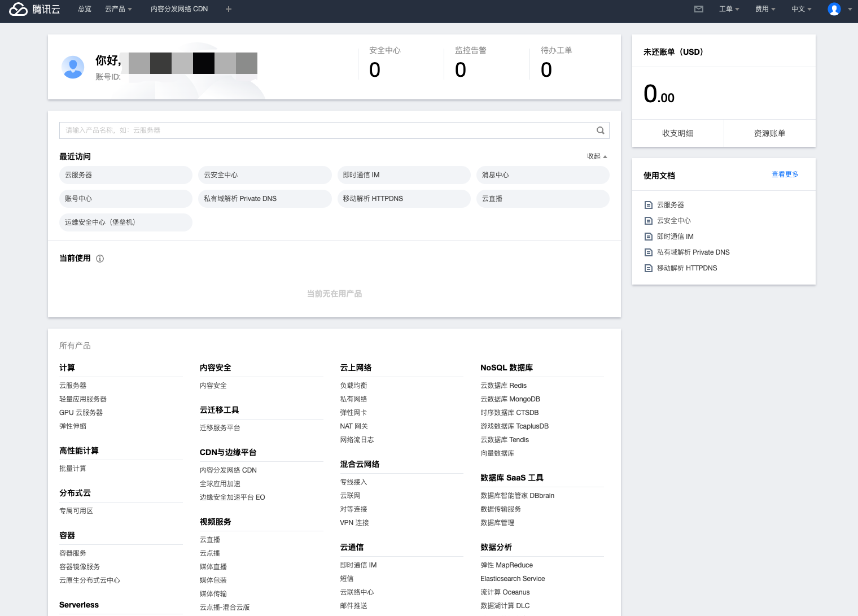The image size is (858, 616).
Task: Open 数据库智能管家 DBbrain link
Action: click(x=518, y=496)
